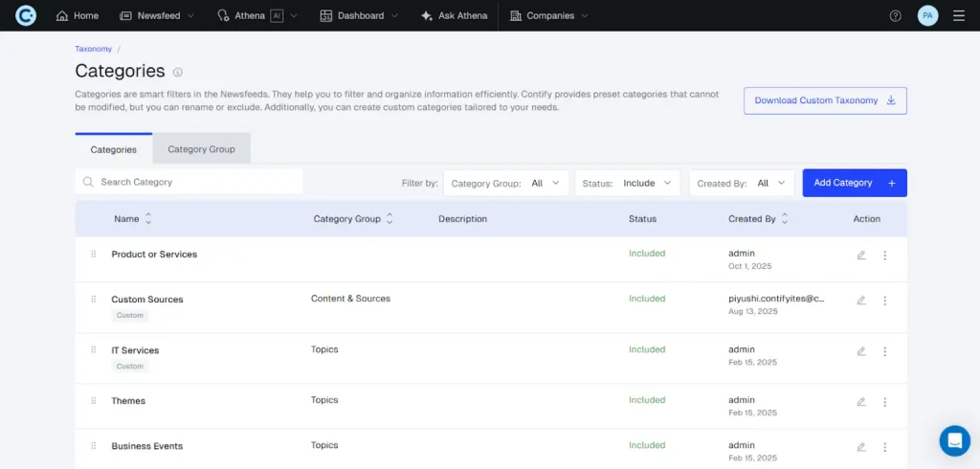980x469 pixels.
Task: Click the Product or Services name
Action: (x=154, y=254)
